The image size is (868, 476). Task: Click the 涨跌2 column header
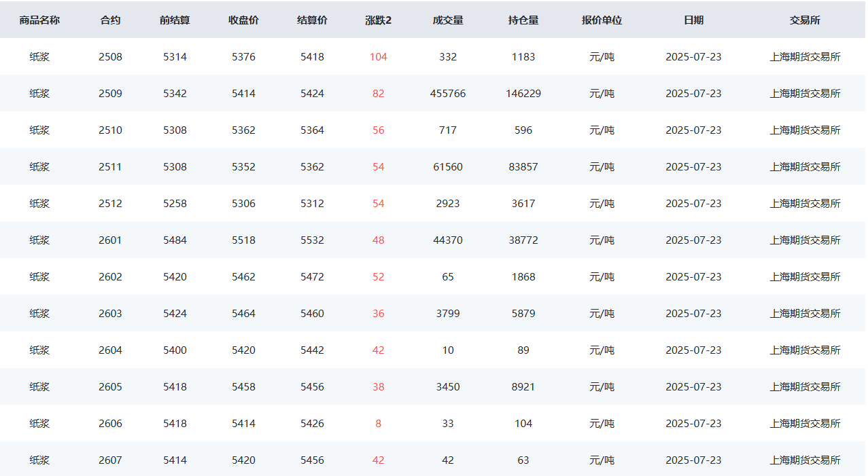[378, 20]
